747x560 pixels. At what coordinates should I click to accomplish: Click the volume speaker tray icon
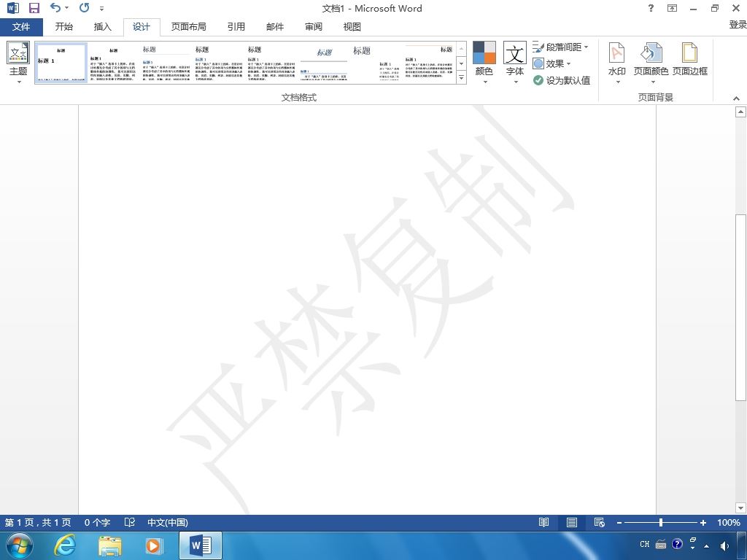click(x=724, y=545)
